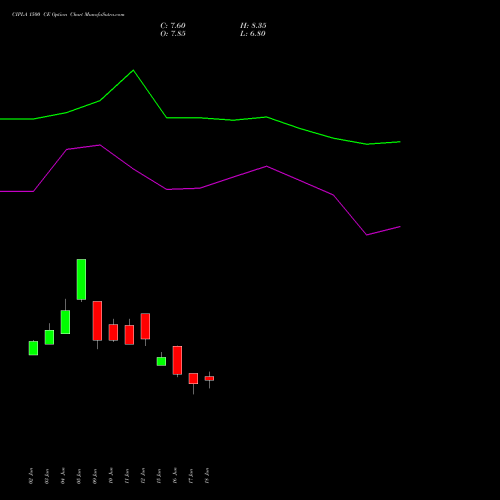Select the close value 'C: 7.60'
500x500 pixels.
click(x=173, y=26)
